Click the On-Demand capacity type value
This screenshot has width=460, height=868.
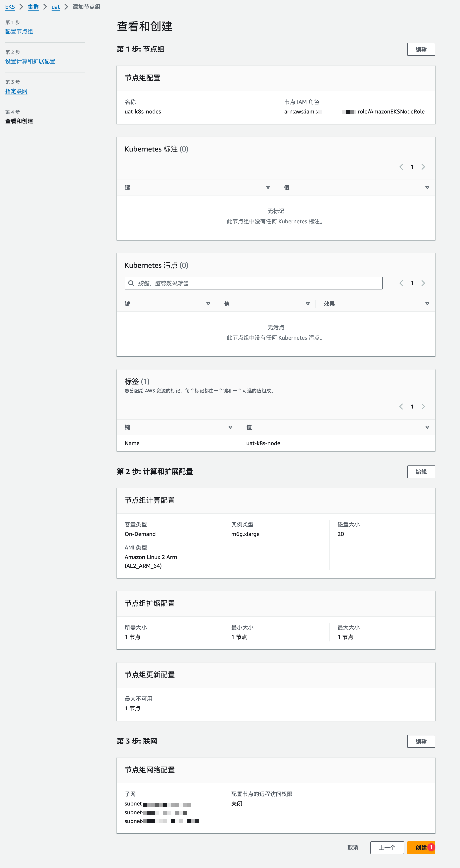pos(140,534)
